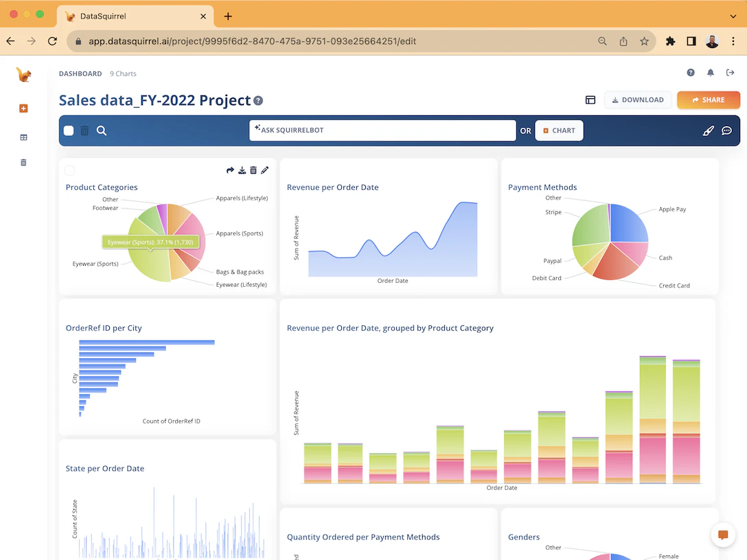
Task: Click the "Stripe" pie label
Action: [x=553, y=212]
